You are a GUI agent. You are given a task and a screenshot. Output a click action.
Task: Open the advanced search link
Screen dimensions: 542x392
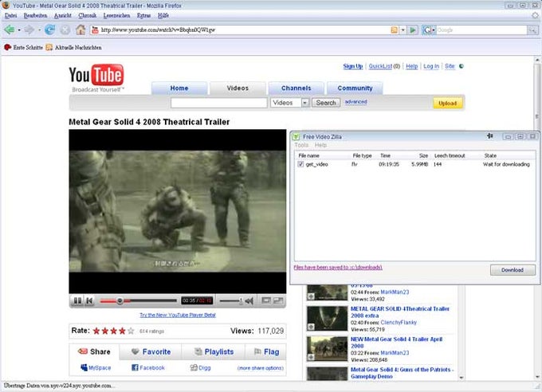click(355, 102)
